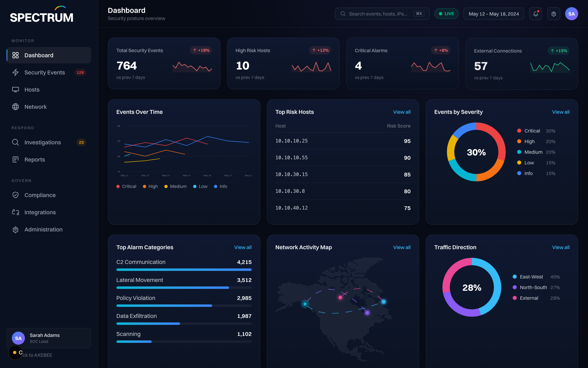Click View all in Events by Severity

pos(561,112)
